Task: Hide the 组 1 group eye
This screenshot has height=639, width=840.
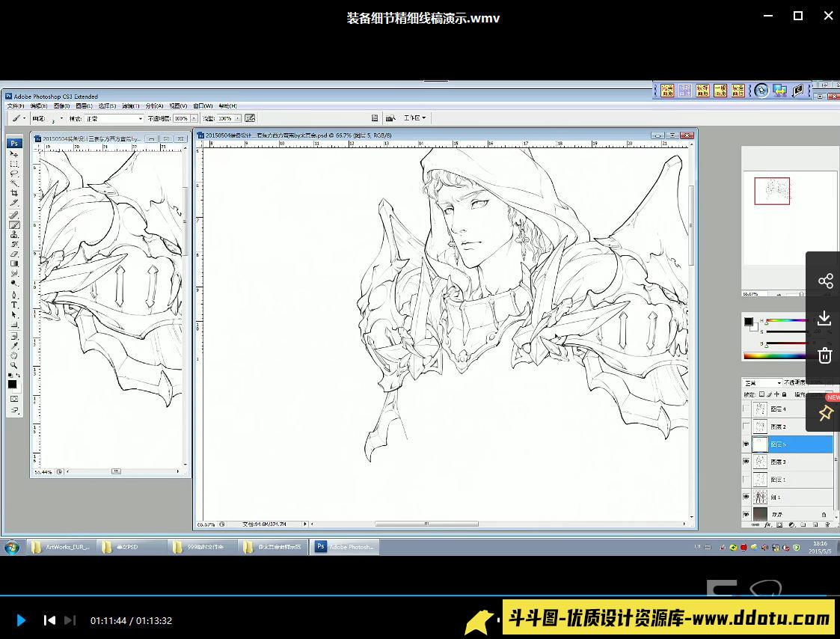Action: (747, 497)
